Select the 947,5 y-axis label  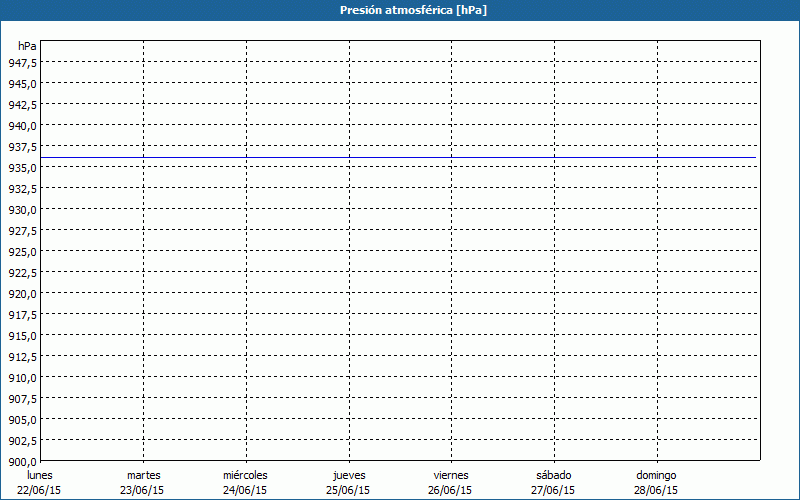tap(23, 62)
